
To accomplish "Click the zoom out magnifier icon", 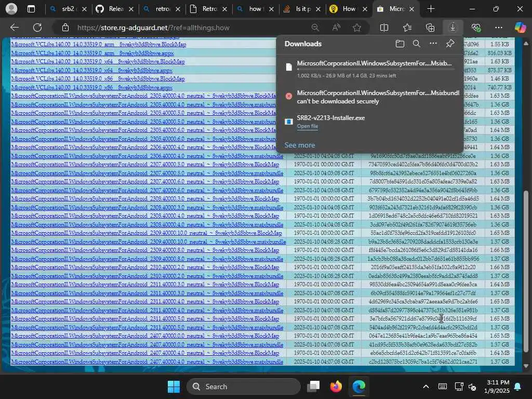I will [x=315, y=28].
